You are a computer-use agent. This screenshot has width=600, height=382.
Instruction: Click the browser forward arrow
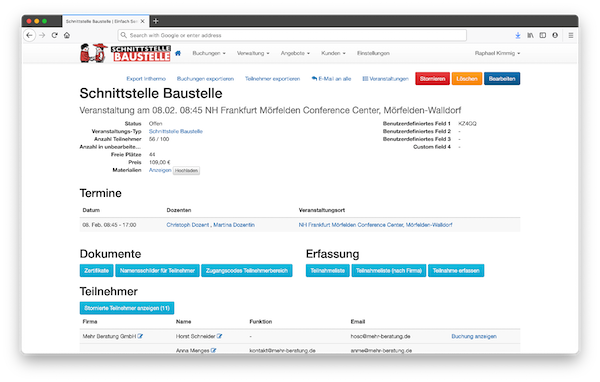coord(42,35)
